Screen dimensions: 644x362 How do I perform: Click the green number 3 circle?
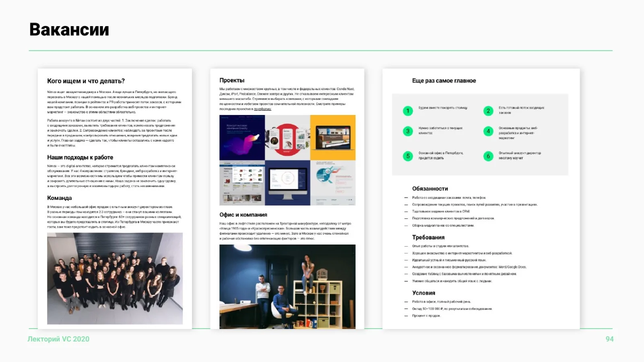(x=408, y=131)
